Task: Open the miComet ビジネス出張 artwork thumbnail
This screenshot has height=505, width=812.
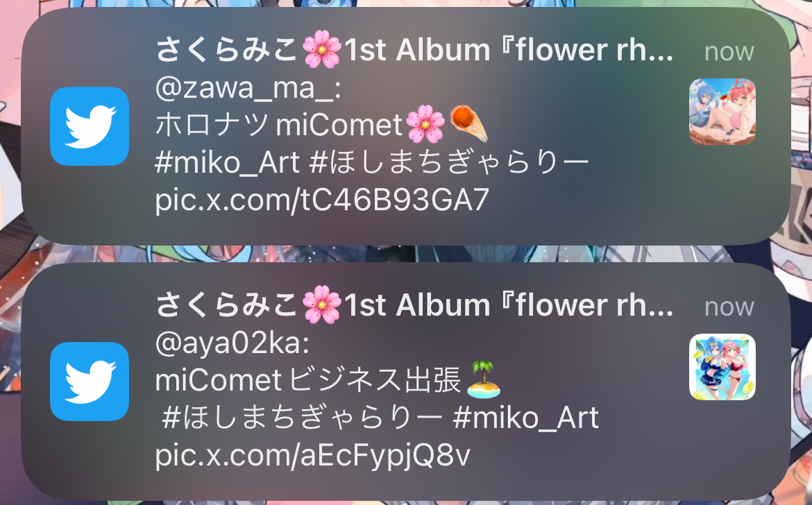Action: [x=722, y=367]
